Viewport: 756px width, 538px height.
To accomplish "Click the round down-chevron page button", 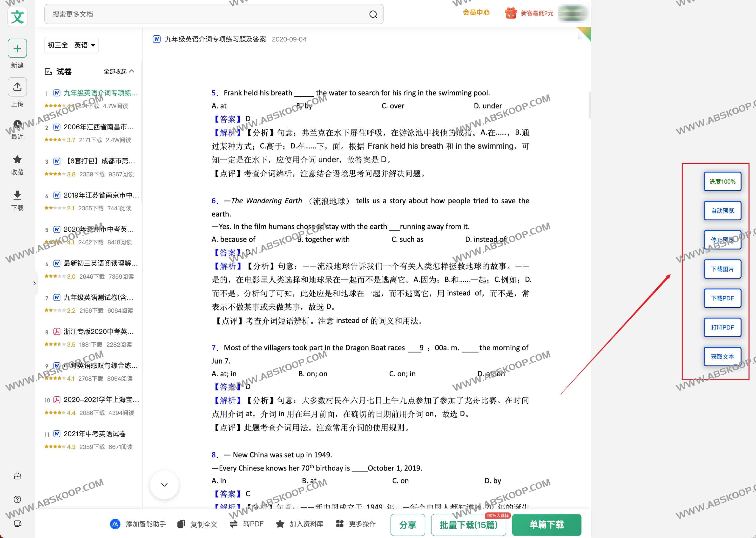I will click(164, 485).
